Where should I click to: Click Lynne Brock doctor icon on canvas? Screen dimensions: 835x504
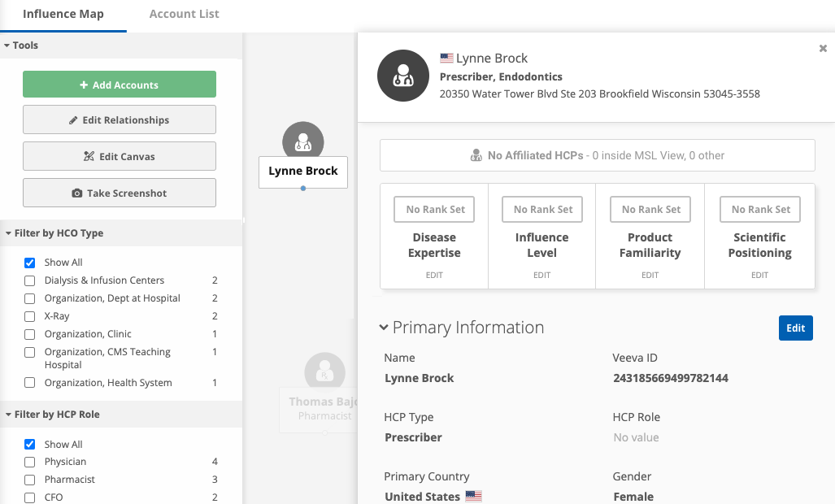point(302,141)
